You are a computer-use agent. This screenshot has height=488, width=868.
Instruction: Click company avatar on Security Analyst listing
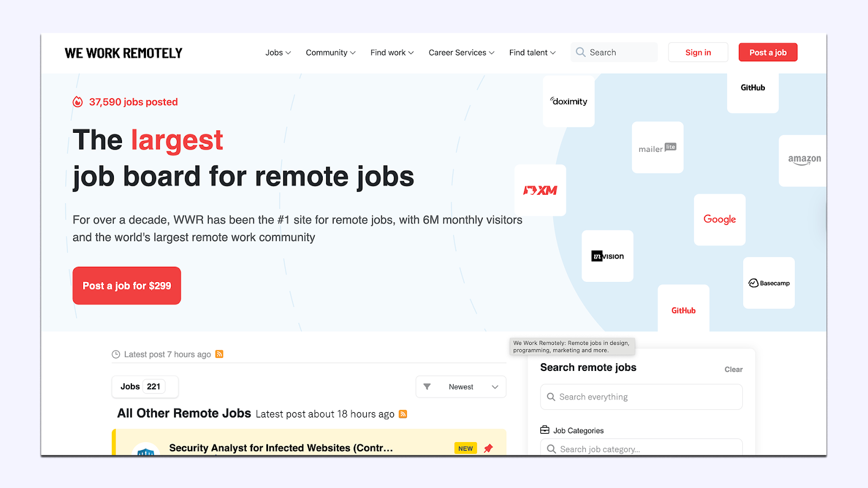pyautogui.click(x=146, y=450)
